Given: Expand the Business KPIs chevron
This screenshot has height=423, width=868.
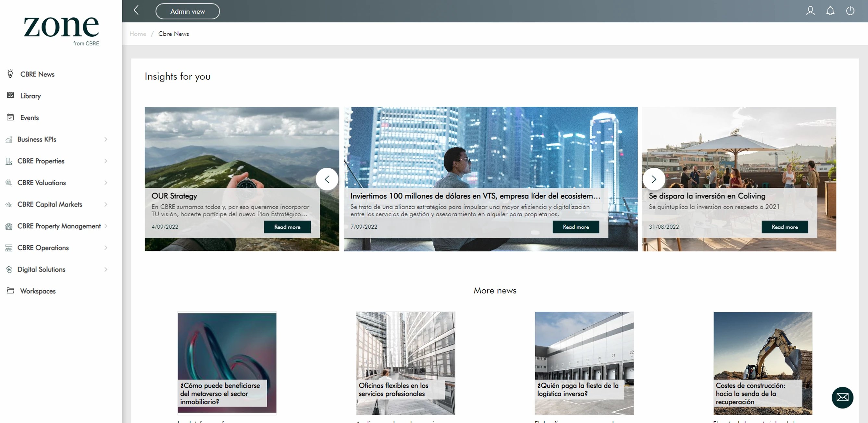Looking at the screenshot, I should 106,139.
